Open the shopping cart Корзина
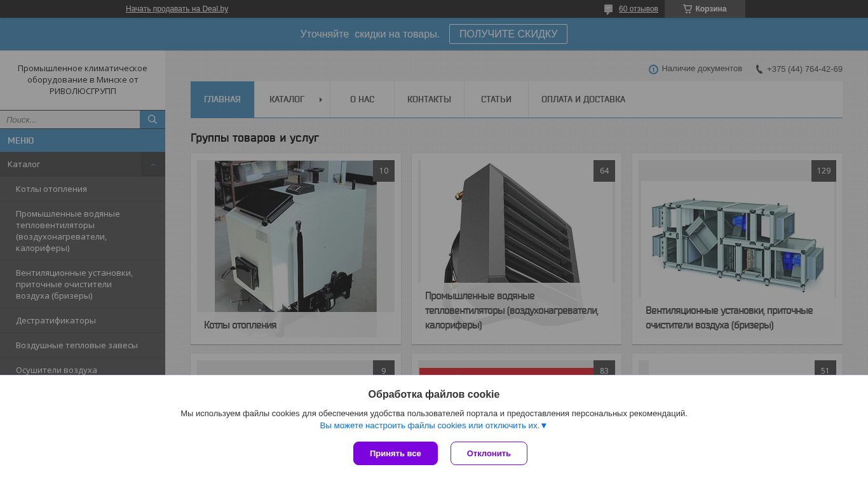Screen dimensions: 868x488 [705, 9]
